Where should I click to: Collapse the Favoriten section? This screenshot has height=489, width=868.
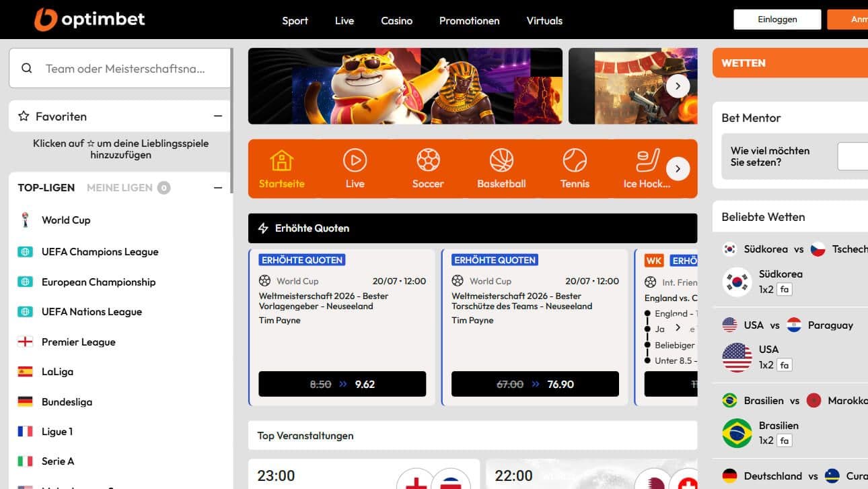[217, 117]
